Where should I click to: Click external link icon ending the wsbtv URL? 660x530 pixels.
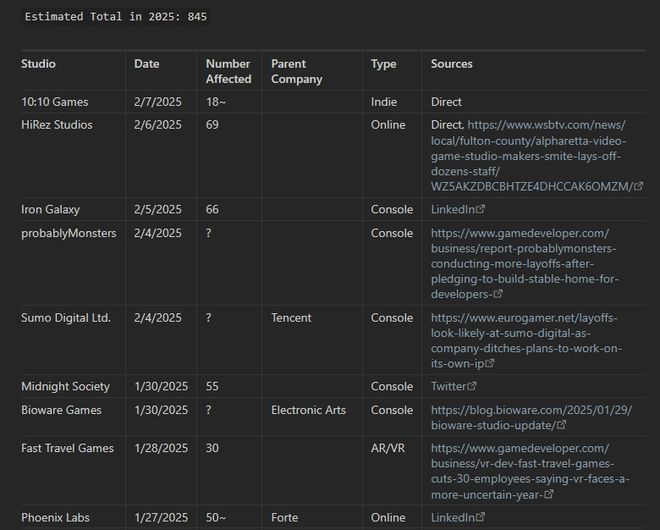(x=639, y=187)
